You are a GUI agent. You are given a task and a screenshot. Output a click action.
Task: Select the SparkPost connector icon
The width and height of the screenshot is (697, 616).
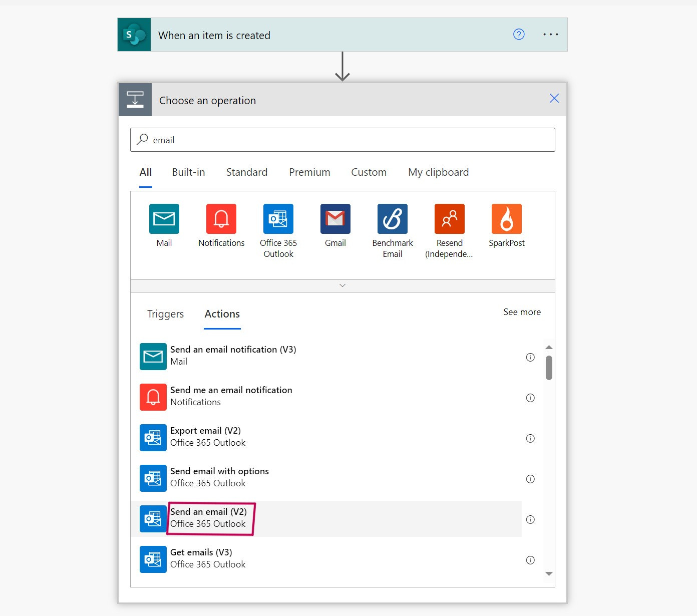[x=507, y=219]
